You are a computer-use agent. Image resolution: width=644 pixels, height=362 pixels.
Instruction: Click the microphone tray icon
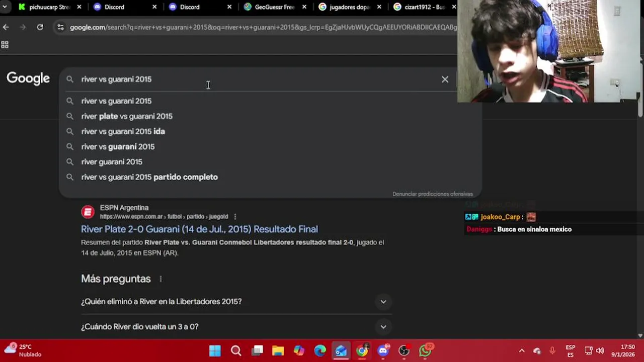point(552,351)
